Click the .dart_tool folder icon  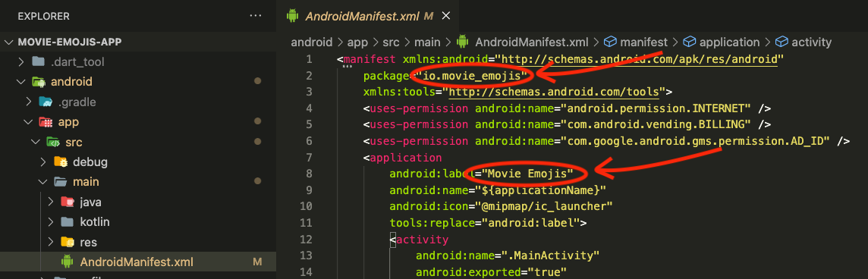(x=38, y=62)
